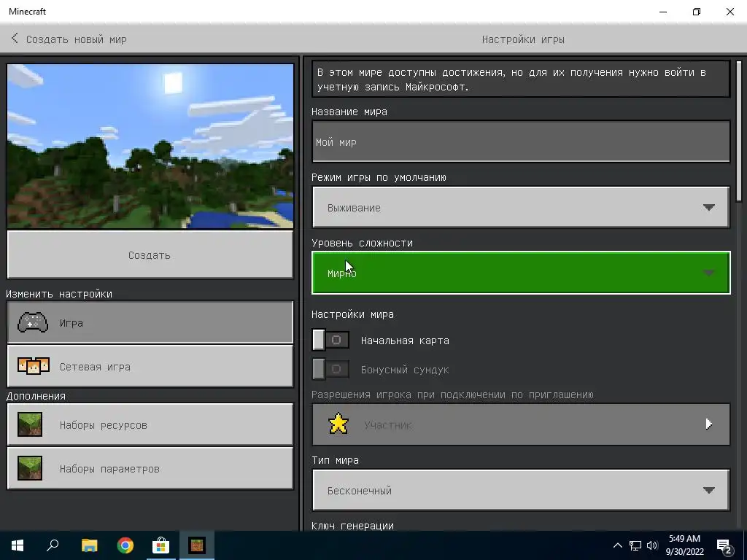Restore down the Minecraft window

click(x=697, y=12)
